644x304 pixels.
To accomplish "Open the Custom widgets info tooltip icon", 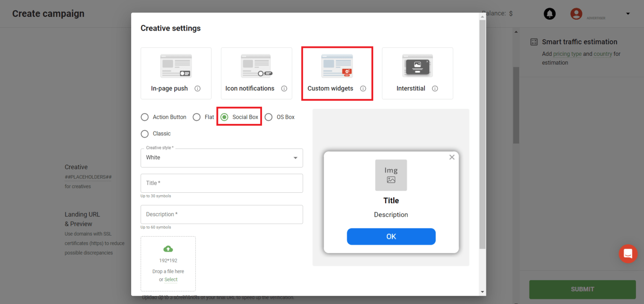I will click(x=362, y=89).
